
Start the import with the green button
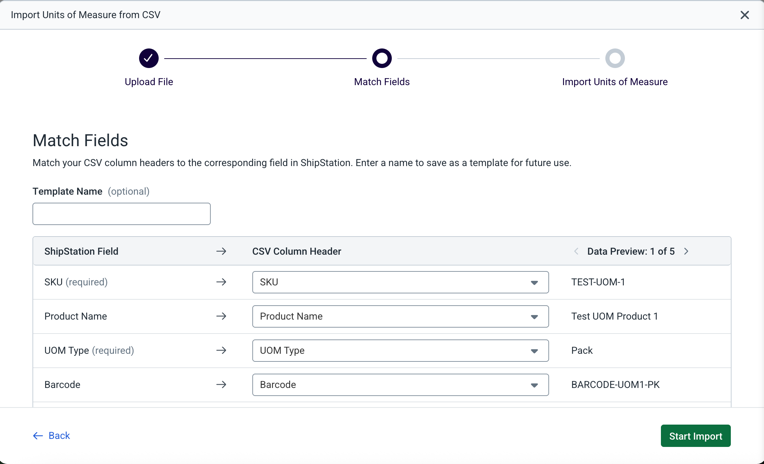(x=696, y=436)
